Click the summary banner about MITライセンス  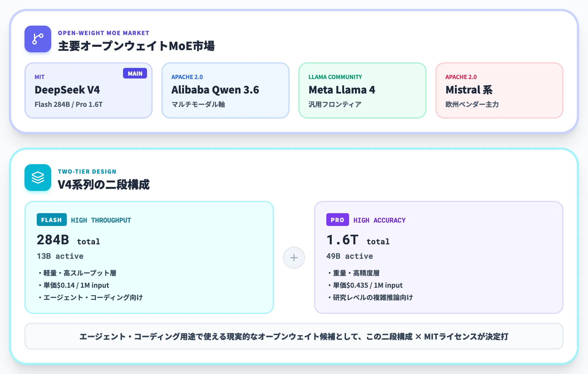(x=294, y=336)
